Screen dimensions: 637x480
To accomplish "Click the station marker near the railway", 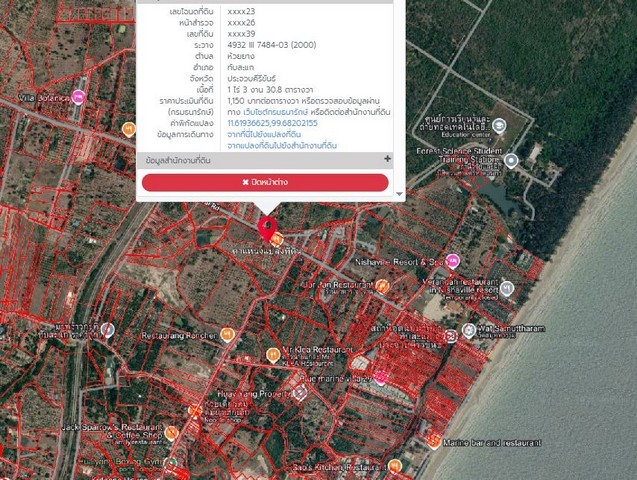I will click(x=107, y=330).
